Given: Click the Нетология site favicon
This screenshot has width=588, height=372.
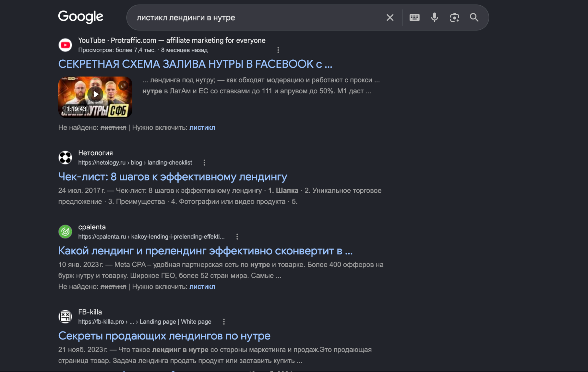Looking at the screenshot, I should pos(65,158).
